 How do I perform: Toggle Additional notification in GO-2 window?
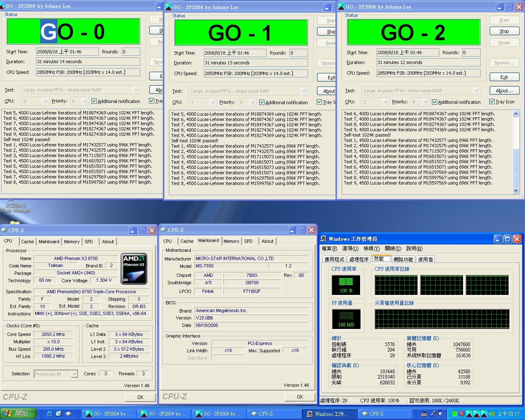point(457,102)
